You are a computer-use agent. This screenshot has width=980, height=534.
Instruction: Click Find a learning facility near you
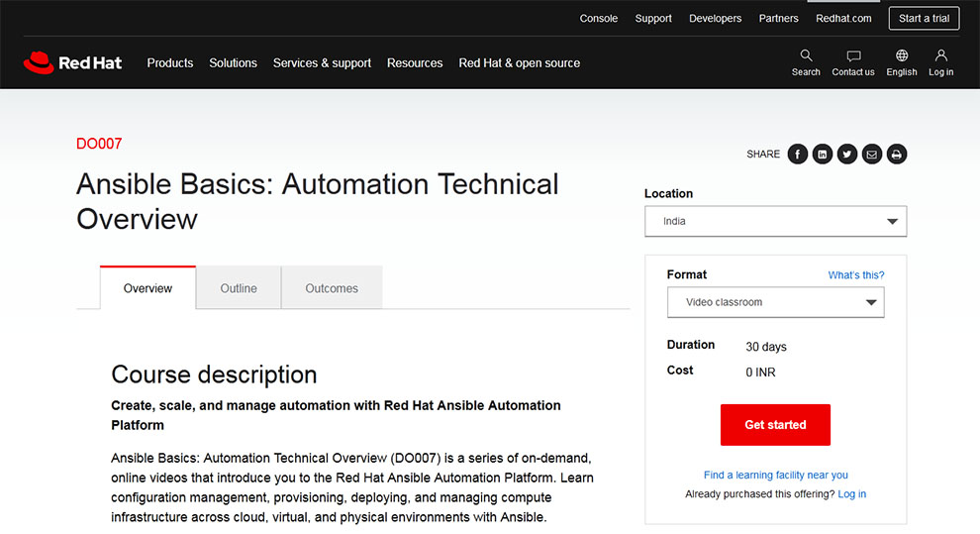pos(776,475)
